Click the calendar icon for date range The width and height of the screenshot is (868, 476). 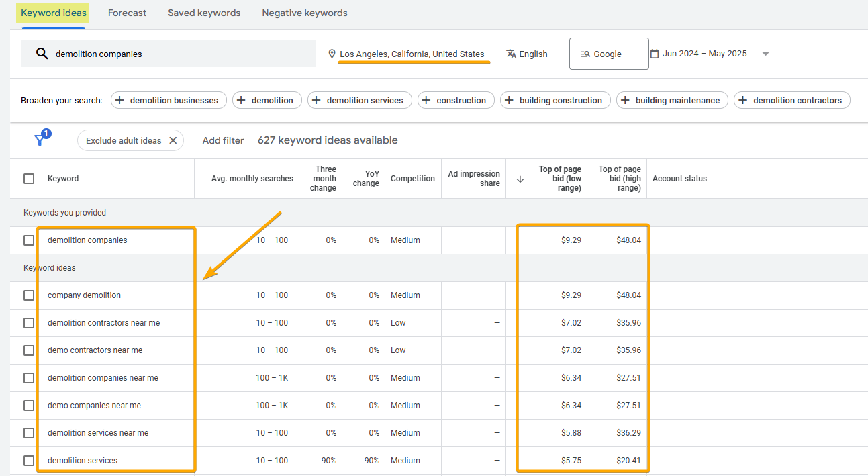655,53
